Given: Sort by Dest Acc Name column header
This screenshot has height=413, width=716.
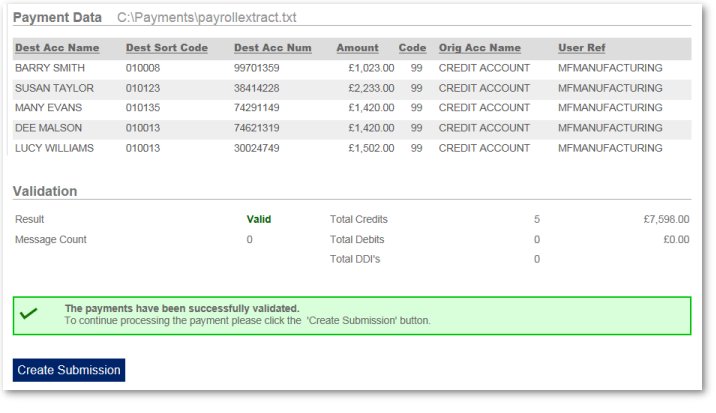Looking at the screenshot, I should coord(57,48).
